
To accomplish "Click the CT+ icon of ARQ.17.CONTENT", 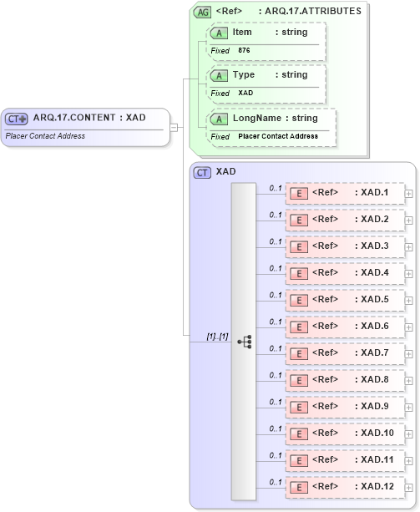I will 16,119.
